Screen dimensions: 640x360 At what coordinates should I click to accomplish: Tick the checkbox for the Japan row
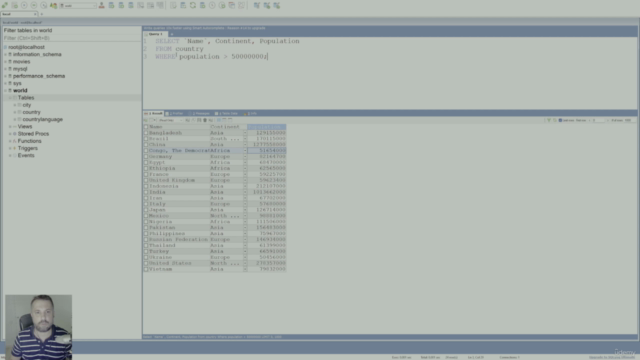point(146,210)
